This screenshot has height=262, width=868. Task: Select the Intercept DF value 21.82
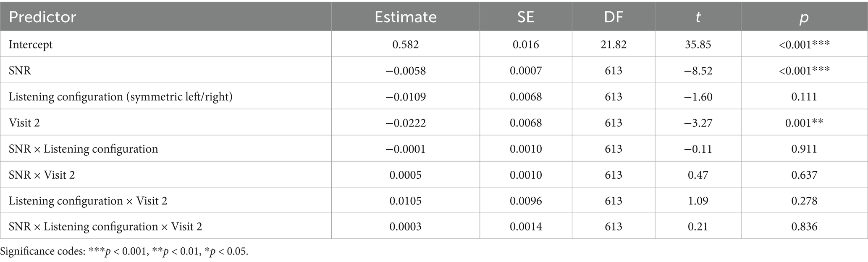tap(613, 45)
